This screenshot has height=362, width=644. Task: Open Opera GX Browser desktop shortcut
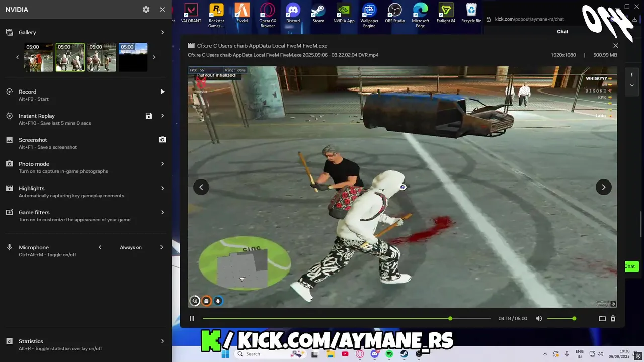[268, 15]
